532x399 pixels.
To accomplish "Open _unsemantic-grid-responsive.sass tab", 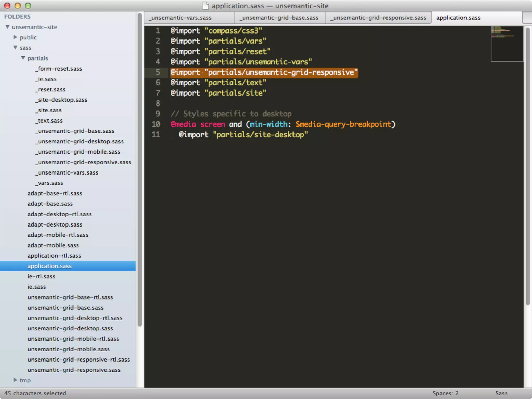I will (378, 18).
